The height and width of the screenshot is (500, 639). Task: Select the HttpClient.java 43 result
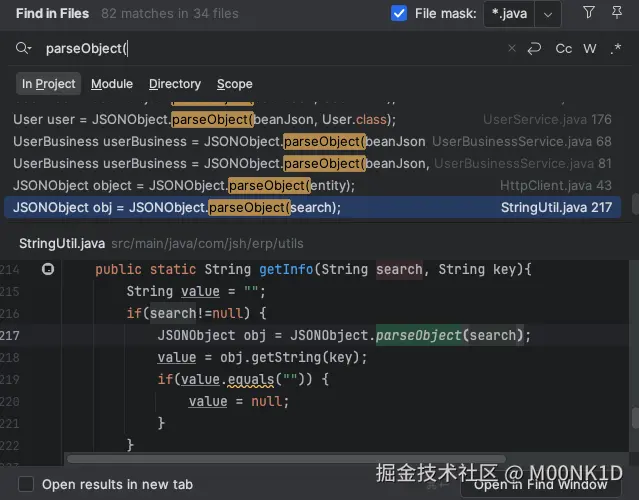click(313, 185)
